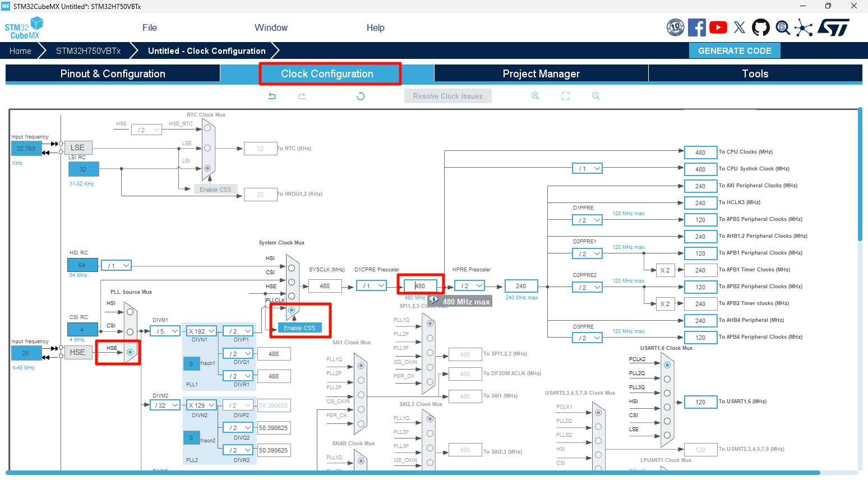This screenshot has height=480, width=868.
Task: Select CSI in the PLL Source Mux
Action: point(130,331)
